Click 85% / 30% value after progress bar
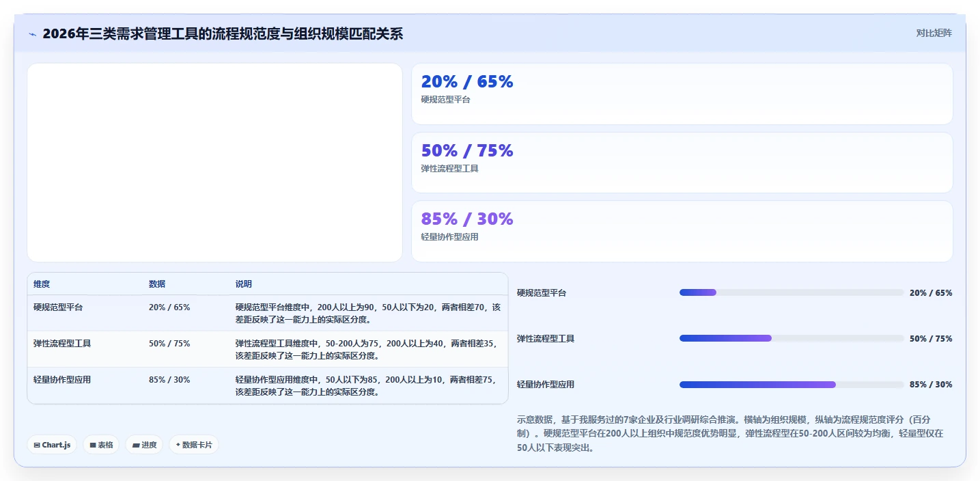Image resolution: width=980 pixels, height=481 pixels. point(931,385)
